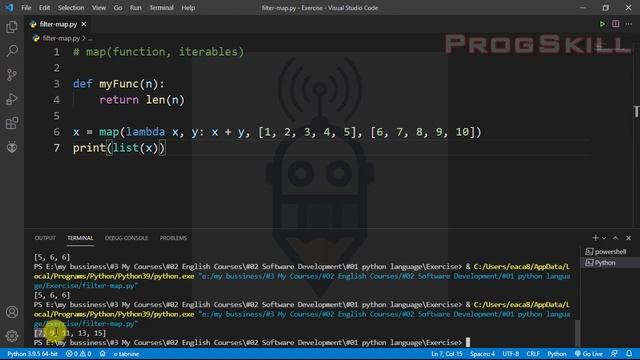
Task: Open the Source Control view
Action: pyautogui.click(x=12, y=75)
